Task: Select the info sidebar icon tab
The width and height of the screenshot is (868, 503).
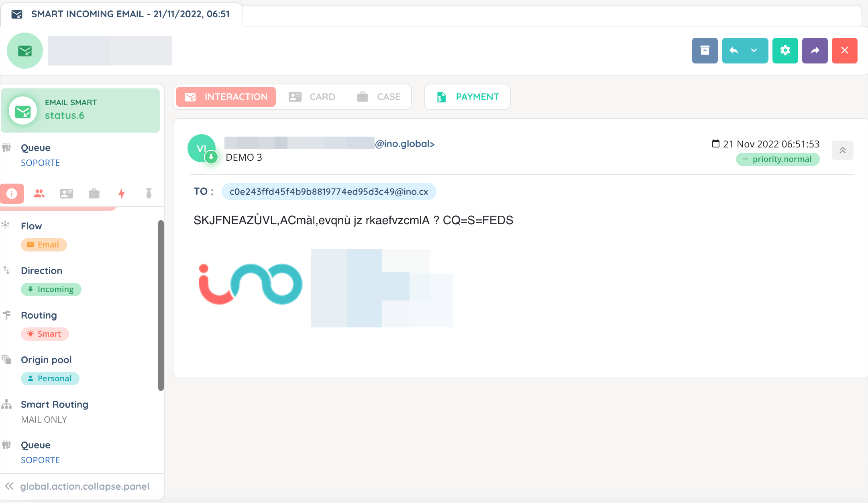Action: pos(12,194)
